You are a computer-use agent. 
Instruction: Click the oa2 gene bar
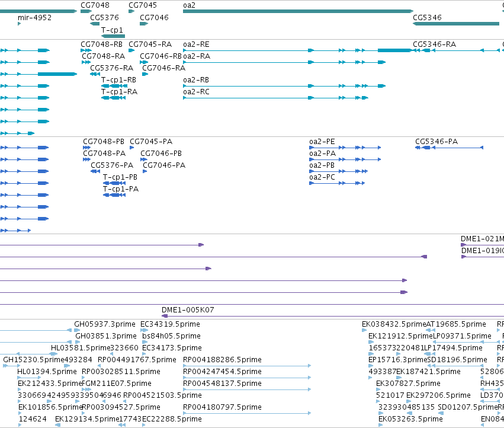298,11
